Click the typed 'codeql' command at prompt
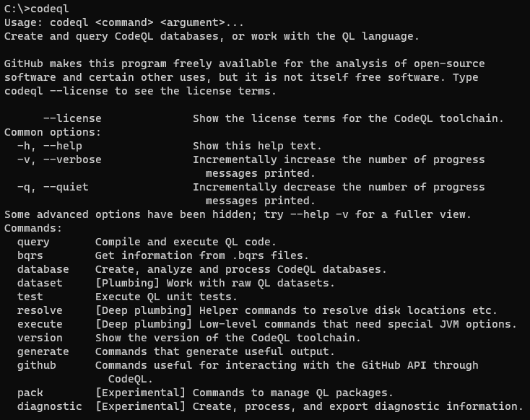This screenshot has width=530, height=420. pyautogui.click(x=49, y=9)
